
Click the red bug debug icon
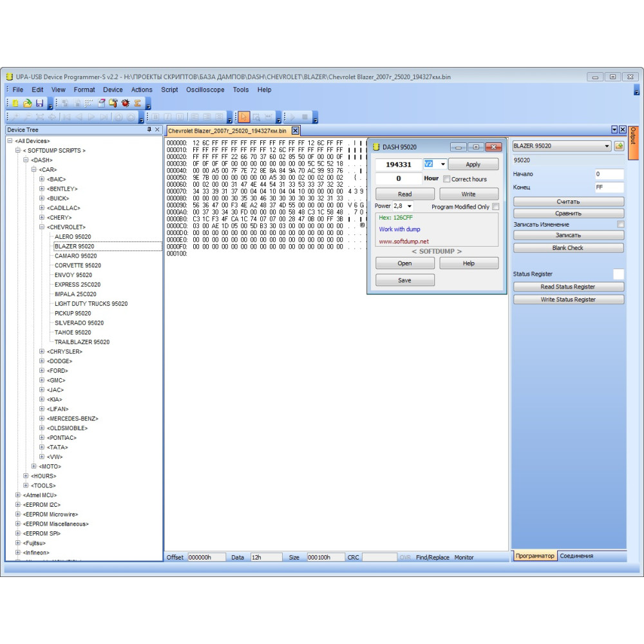coord(126,104)
